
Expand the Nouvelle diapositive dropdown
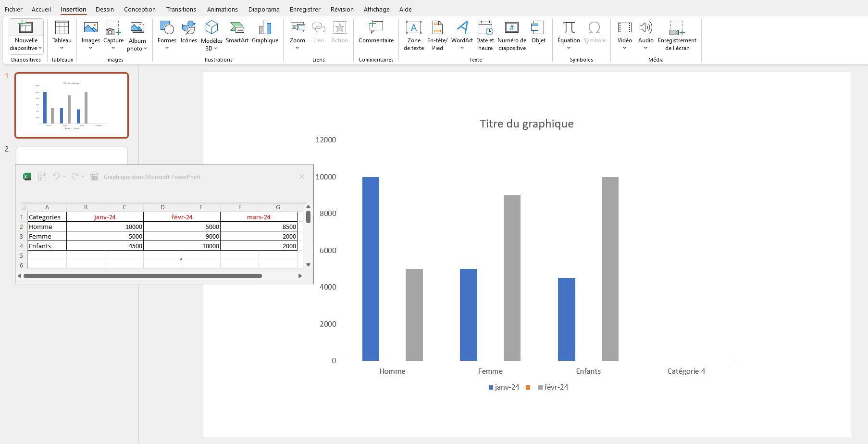coord(26,48)
